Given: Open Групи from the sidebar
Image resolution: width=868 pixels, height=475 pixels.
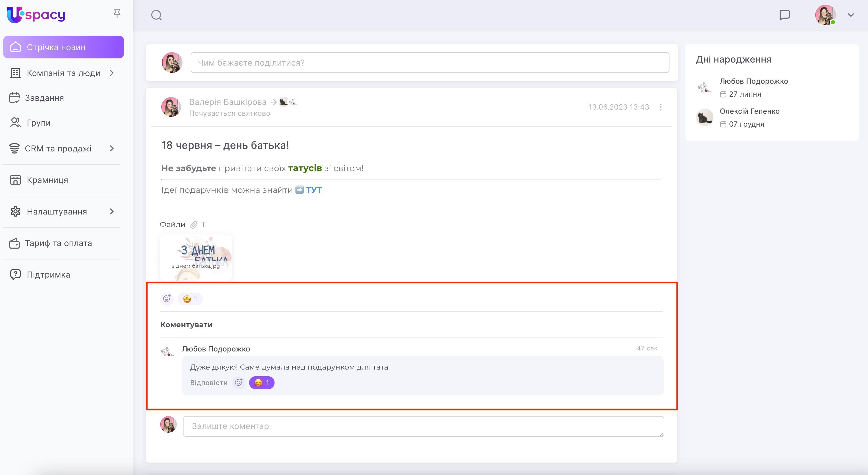Looking at the screenshot, I should click(39, 122).
